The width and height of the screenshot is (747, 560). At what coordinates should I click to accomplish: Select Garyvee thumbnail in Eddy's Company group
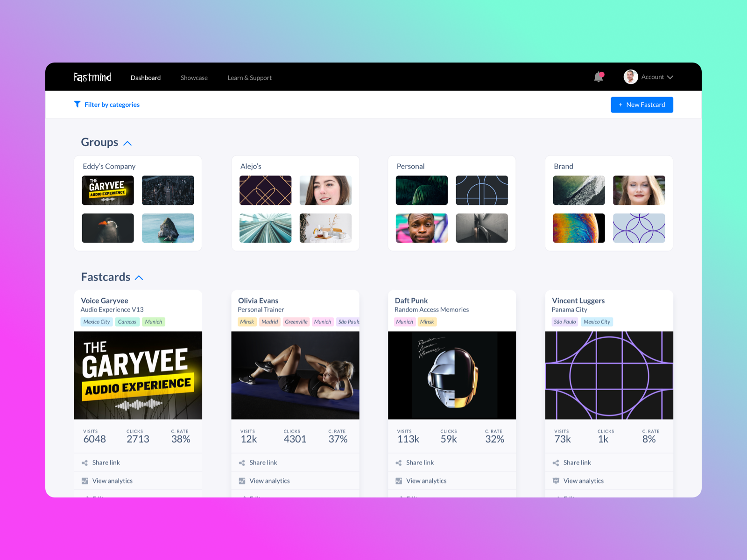(108, 190)
